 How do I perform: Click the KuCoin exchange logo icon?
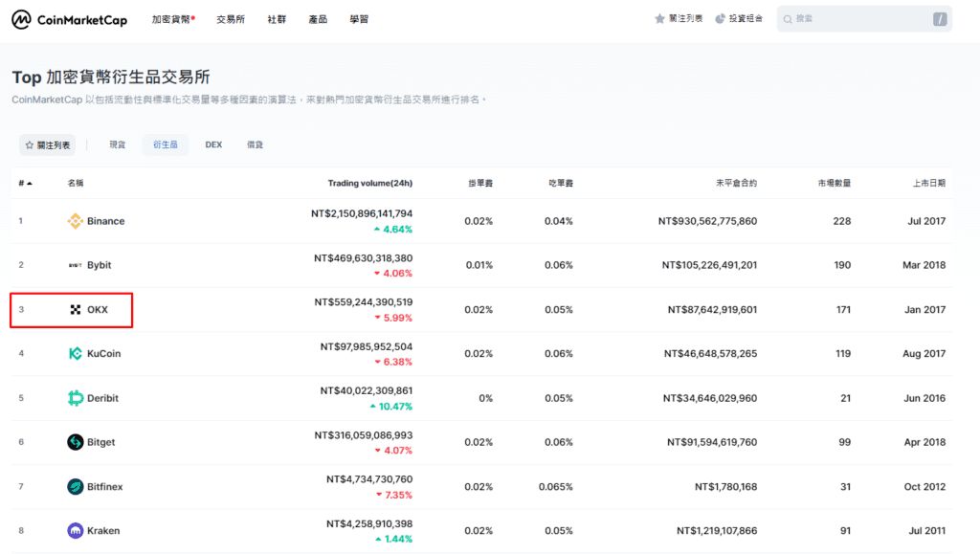[75, 354]
